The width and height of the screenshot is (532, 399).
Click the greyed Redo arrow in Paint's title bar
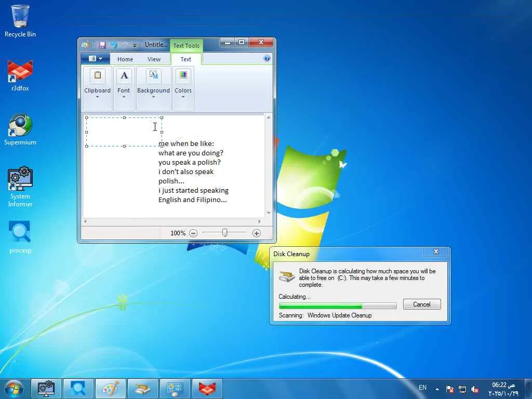[125, 45]
